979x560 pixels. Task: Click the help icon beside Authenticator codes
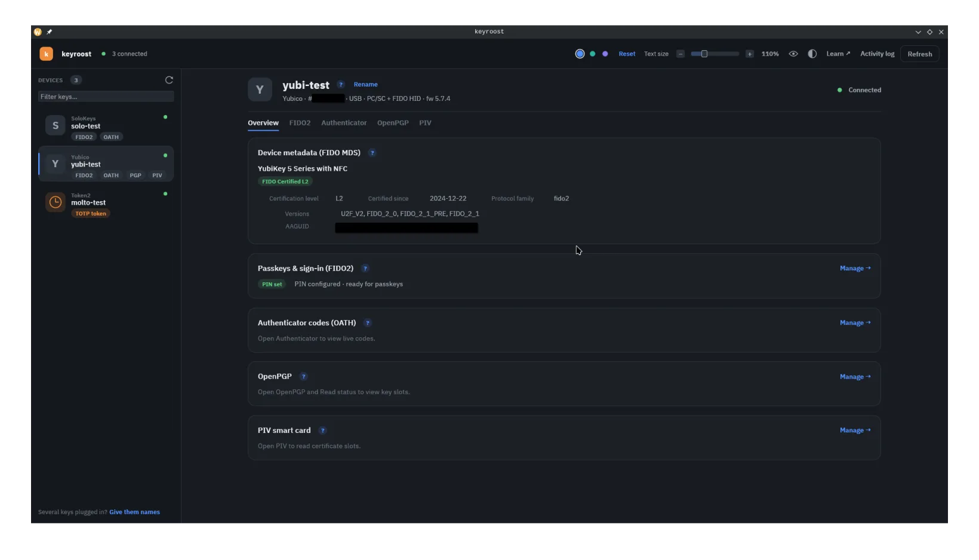368,323
